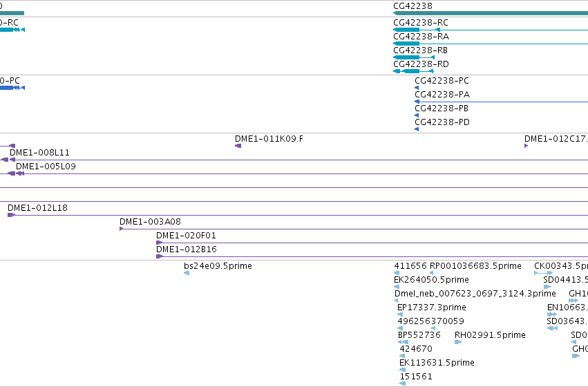Select EK264050.5prime EST label
Image resolution: width=588 pixels, height=387 pixels.
(x=431, y=280)
